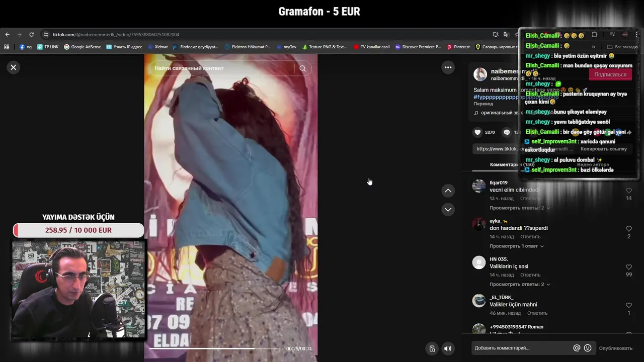This screenshot has width=644, height=362.
Task: Open site information icon in address bar
Action: (x=46, y=35)
